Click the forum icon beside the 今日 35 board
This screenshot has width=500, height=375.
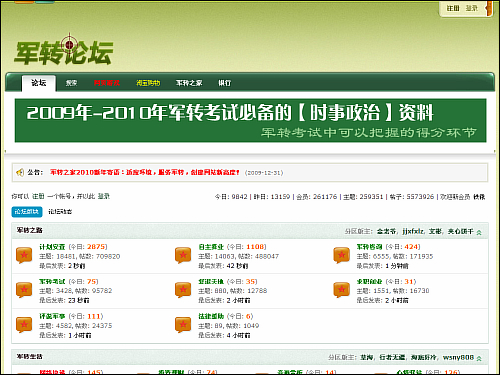(x=183, y=290)
